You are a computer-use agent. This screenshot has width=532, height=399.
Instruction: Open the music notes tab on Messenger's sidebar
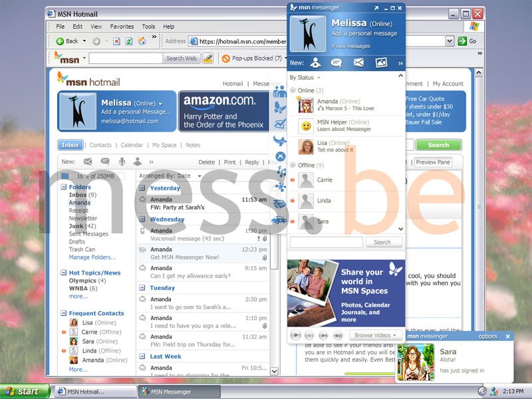[280, 172]
